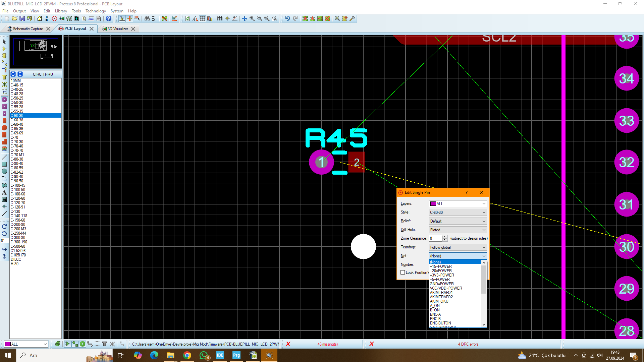Toggle the component selection filter
The image size is (644, 362).
tap(67, 344)
